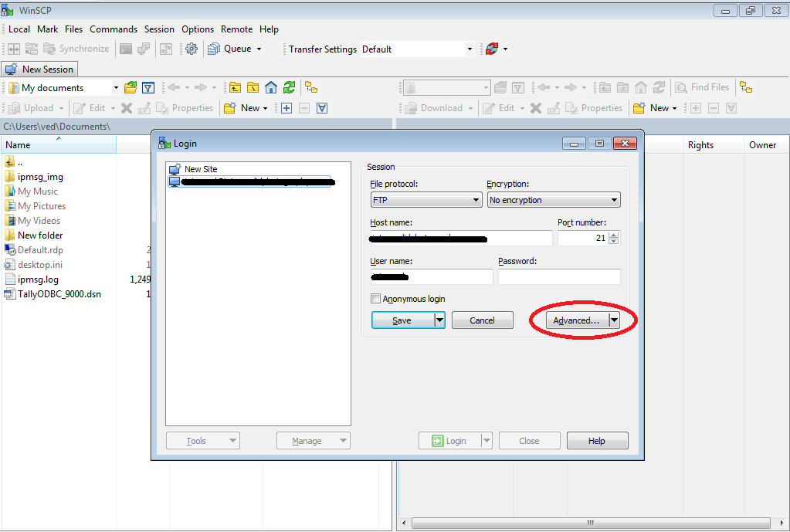Select the ipmsg_img folder

coord(40,177)
